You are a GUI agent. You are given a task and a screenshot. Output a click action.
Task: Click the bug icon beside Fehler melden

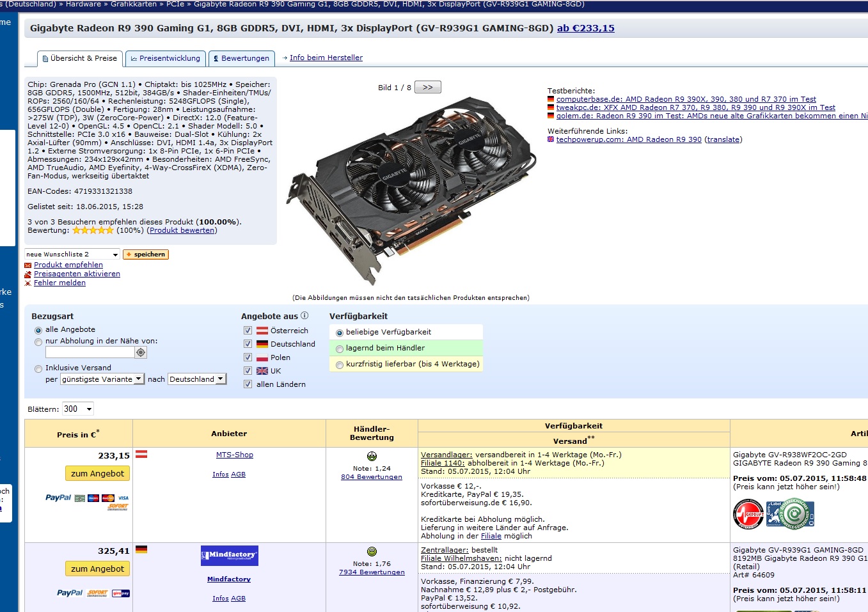coord(28,283)
